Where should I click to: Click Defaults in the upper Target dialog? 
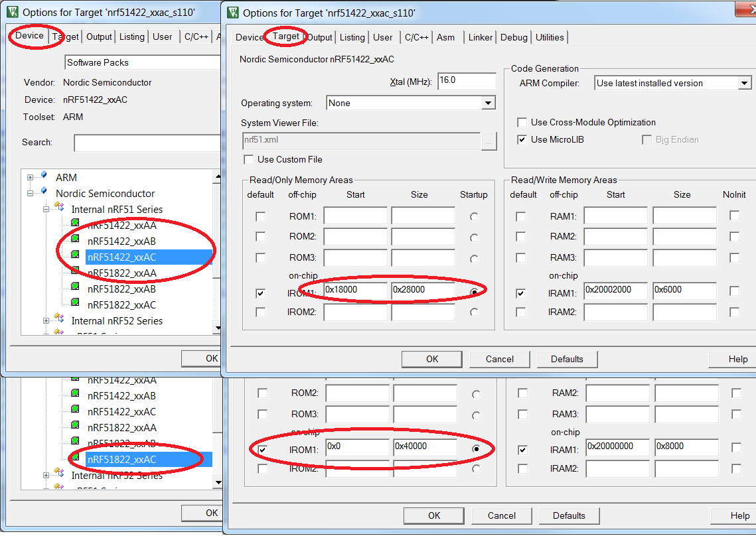pyautogui.click(x=567, y=359)
